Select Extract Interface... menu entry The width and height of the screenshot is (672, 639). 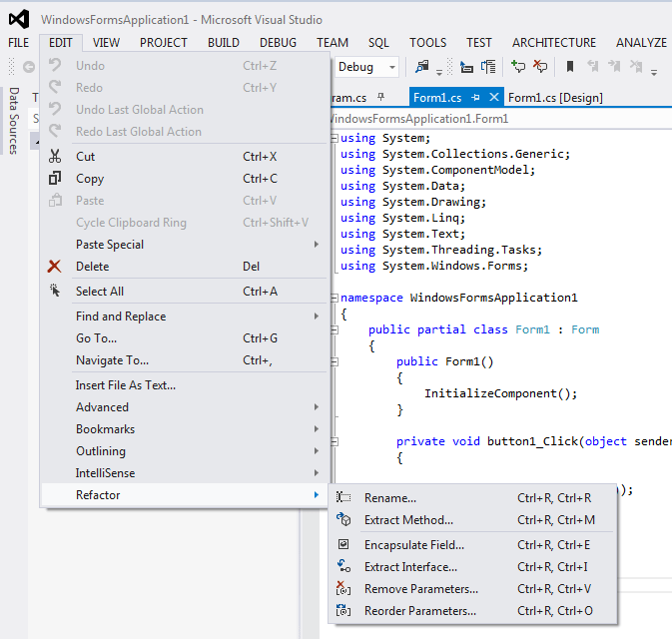(472, 566)
